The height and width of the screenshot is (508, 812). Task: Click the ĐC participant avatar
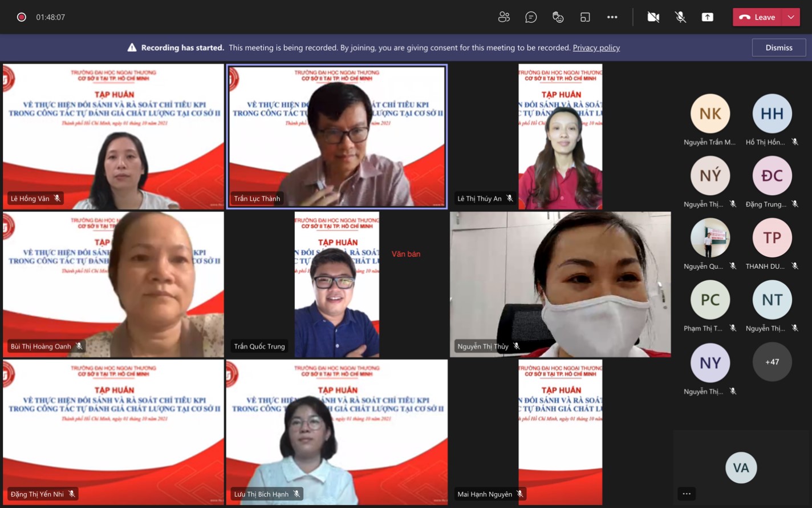[772, 175]
